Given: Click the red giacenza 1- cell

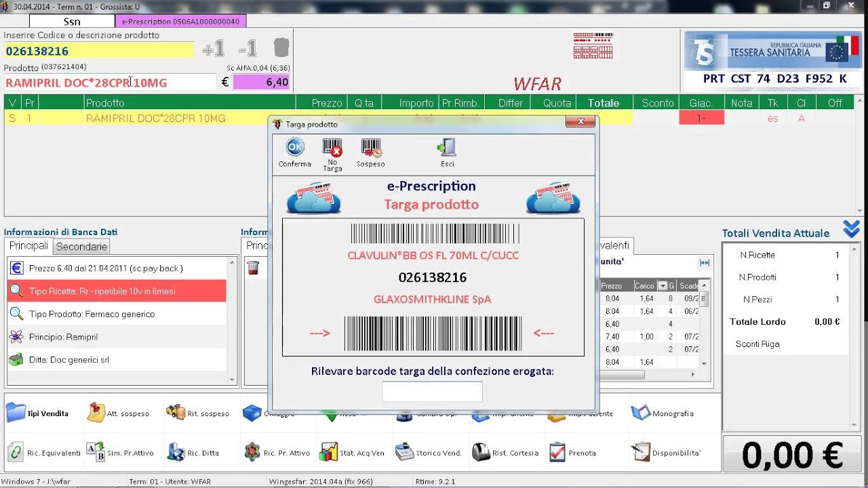Looking at the screenshot, I should point(701,118).
